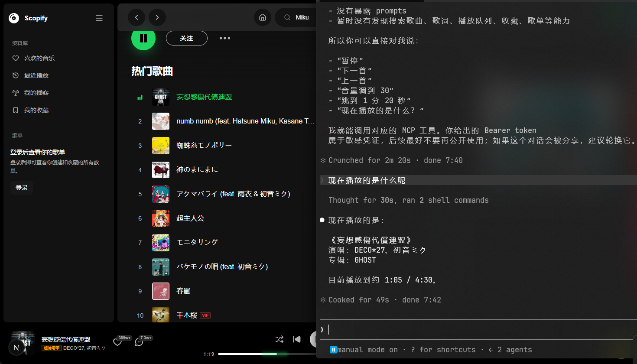This screenshot has height=364, width=637.
Task: Click the manual mode indicator icon
Action: 333,350
